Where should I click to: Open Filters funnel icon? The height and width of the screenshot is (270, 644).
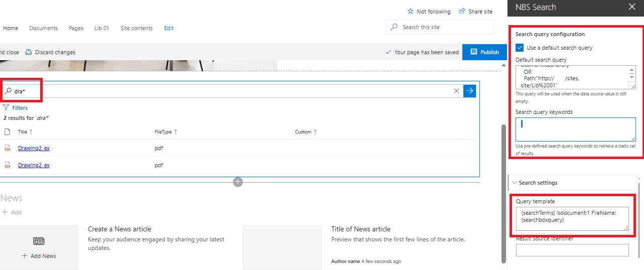7,107
